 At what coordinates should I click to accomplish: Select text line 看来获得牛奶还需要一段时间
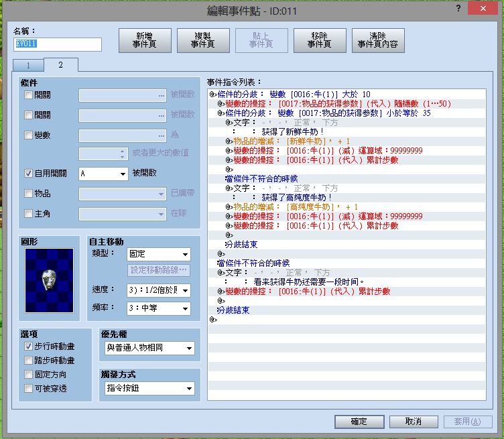[346, 282]
